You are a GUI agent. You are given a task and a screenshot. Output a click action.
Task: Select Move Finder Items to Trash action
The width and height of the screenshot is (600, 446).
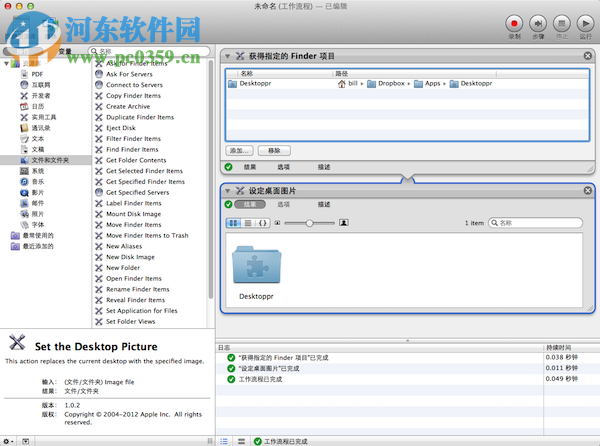coord(147,235)
